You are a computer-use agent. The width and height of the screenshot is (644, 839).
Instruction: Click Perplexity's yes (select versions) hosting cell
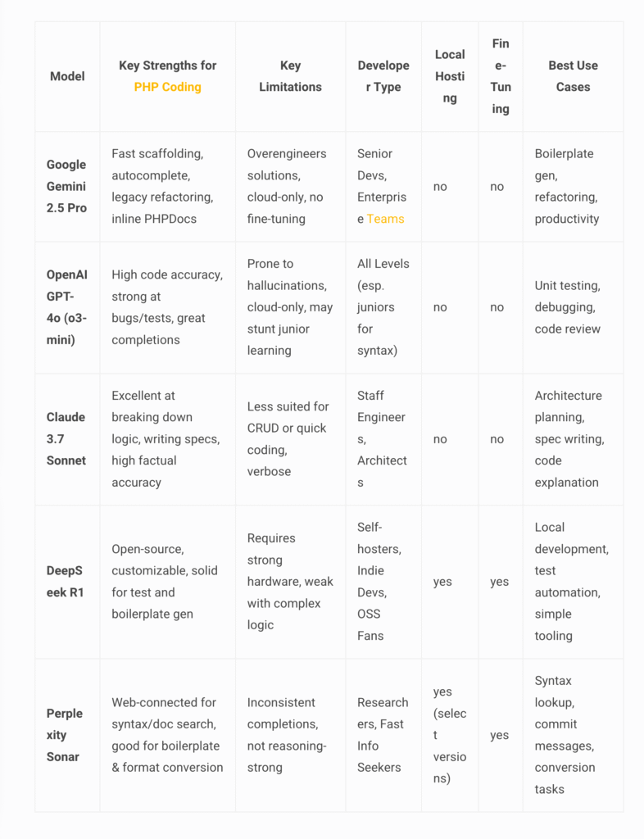click(450, 735)
